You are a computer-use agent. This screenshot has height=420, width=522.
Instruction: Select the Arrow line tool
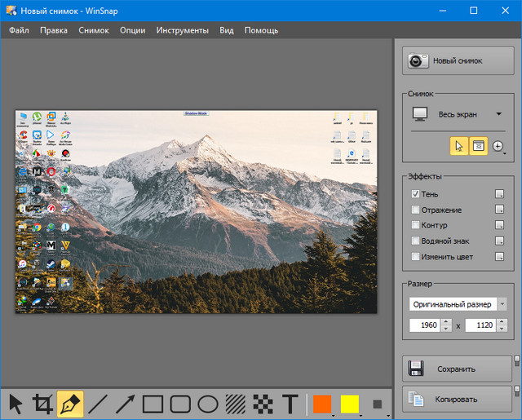coord(125,403)
